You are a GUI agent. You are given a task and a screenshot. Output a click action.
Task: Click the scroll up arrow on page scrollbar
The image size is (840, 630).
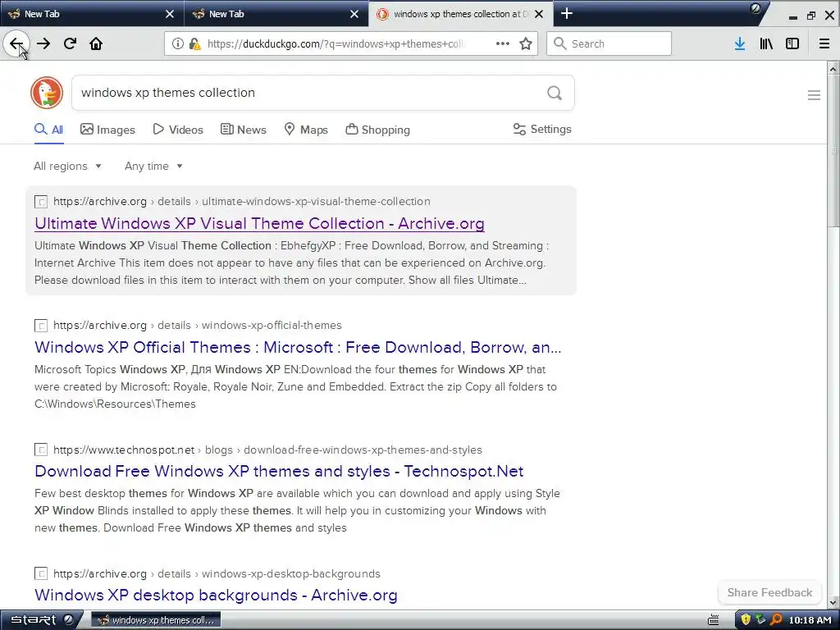click(833, 68)
